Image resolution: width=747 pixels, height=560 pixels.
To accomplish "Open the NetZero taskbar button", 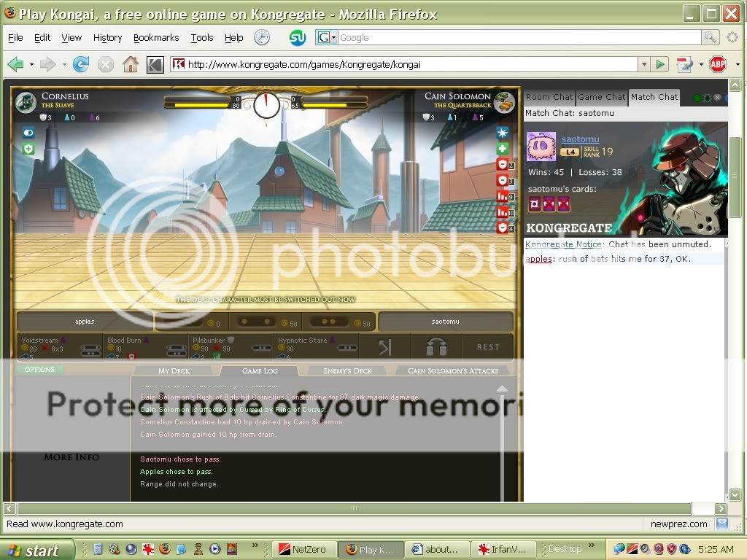I will (x=303, y=550).
